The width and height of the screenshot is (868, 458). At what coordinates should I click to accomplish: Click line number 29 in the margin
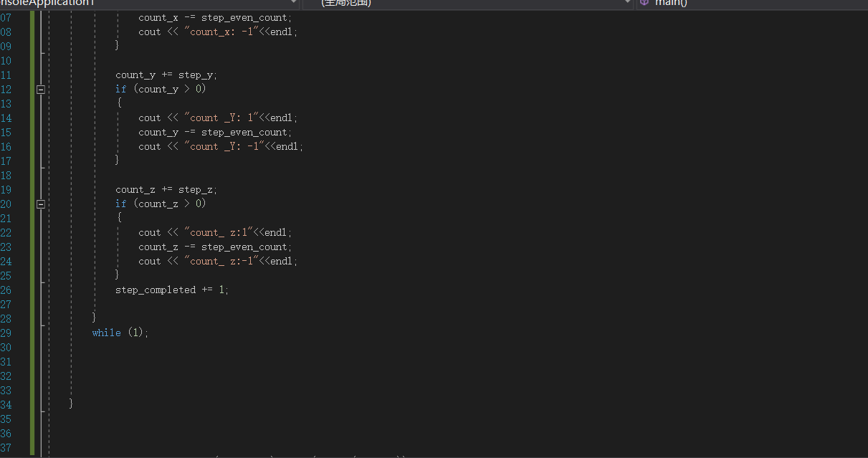[x=6, y=333]
